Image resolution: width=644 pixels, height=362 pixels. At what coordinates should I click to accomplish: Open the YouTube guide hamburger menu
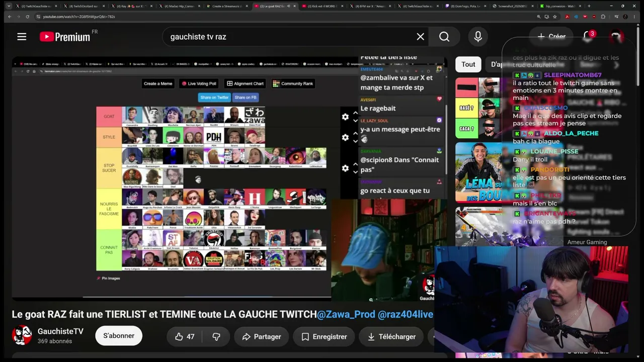(x=22, y=36)
